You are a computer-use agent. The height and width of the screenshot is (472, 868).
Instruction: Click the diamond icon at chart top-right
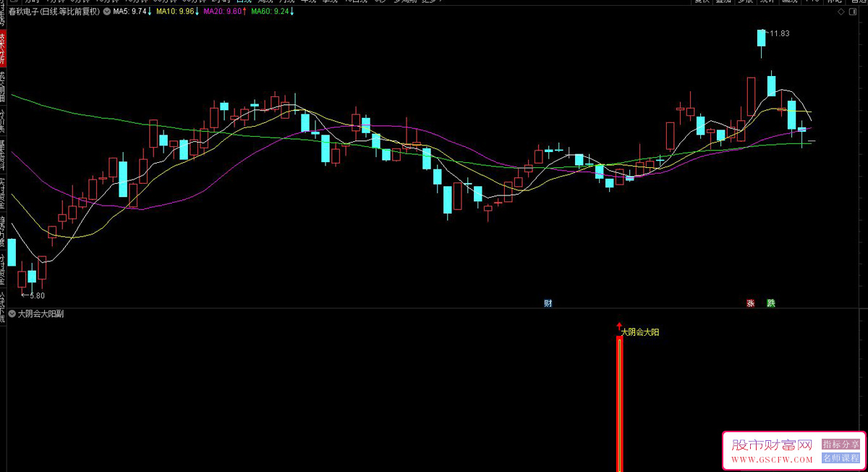[x=840, y=12]
